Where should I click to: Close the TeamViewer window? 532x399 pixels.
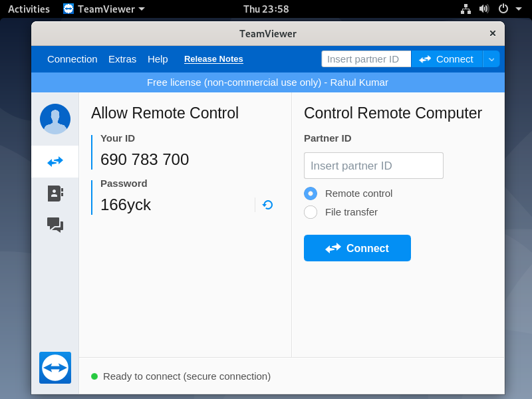493,33
